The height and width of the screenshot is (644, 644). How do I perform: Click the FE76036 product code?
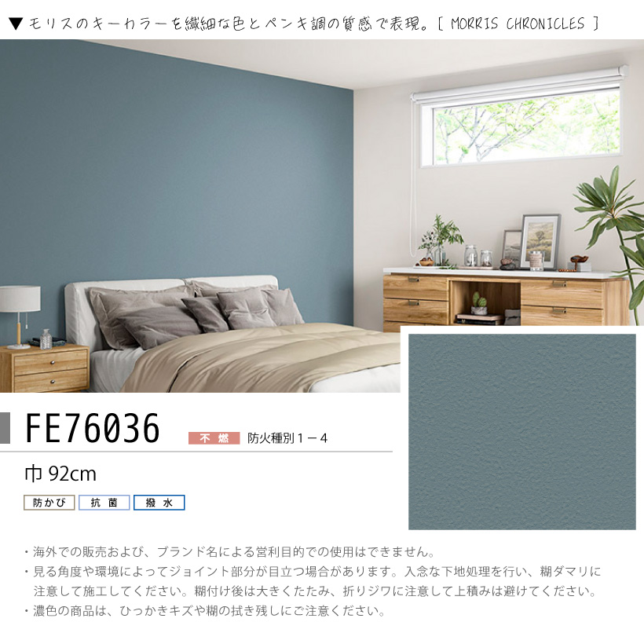point(93,428)
